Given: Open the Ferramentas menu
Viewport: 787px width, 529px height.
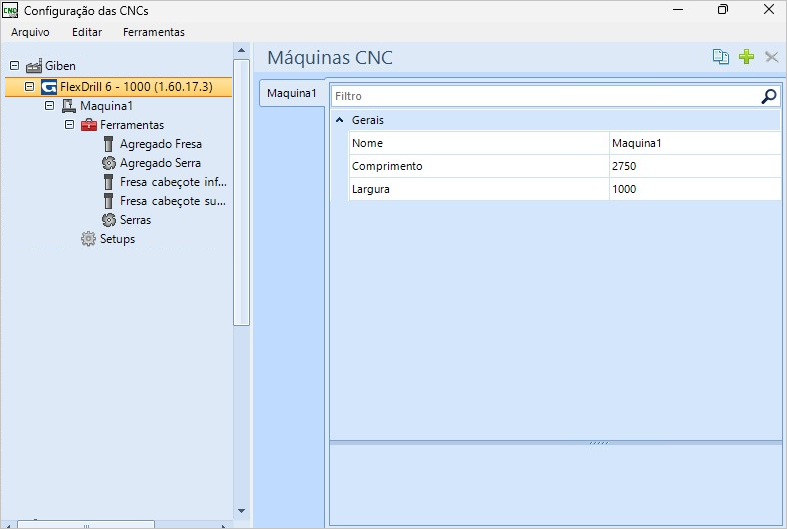Looking at the screenshot, I should coord(154,32).
